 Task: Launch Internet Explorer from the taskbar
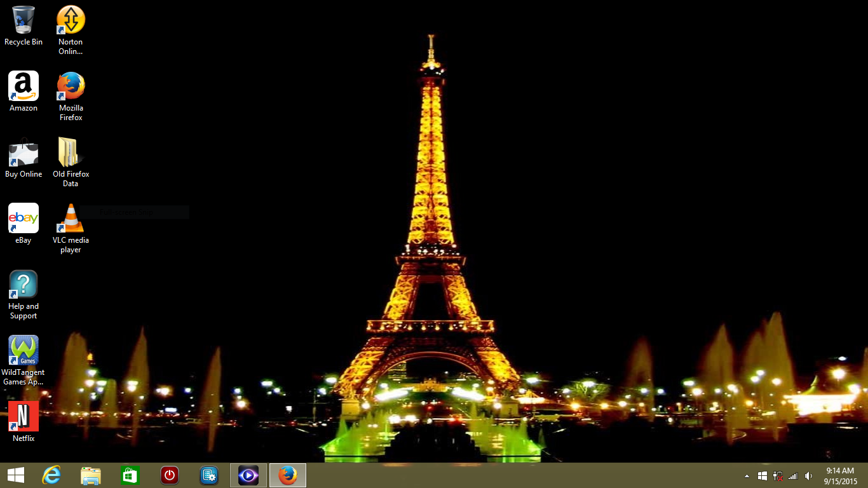click(x=51, y=475)
